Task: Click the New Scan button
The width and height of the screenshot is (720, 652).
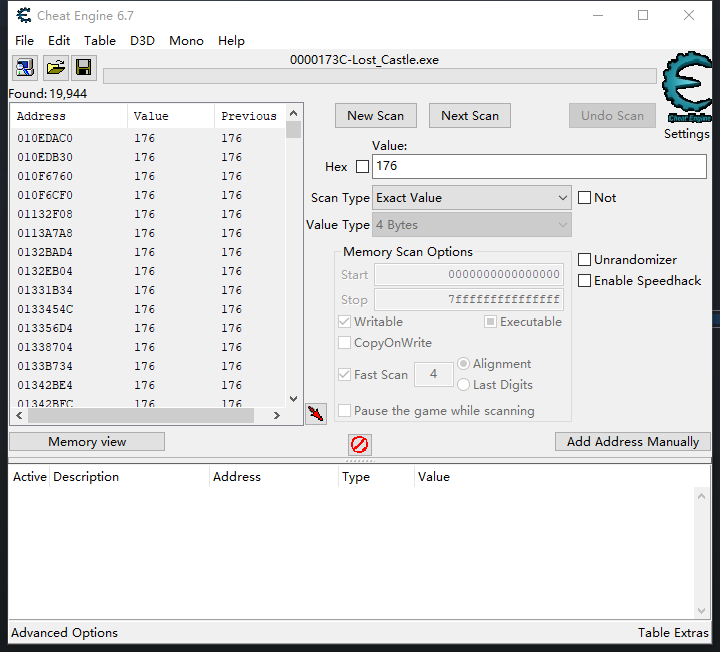Action: pos(376,116)
